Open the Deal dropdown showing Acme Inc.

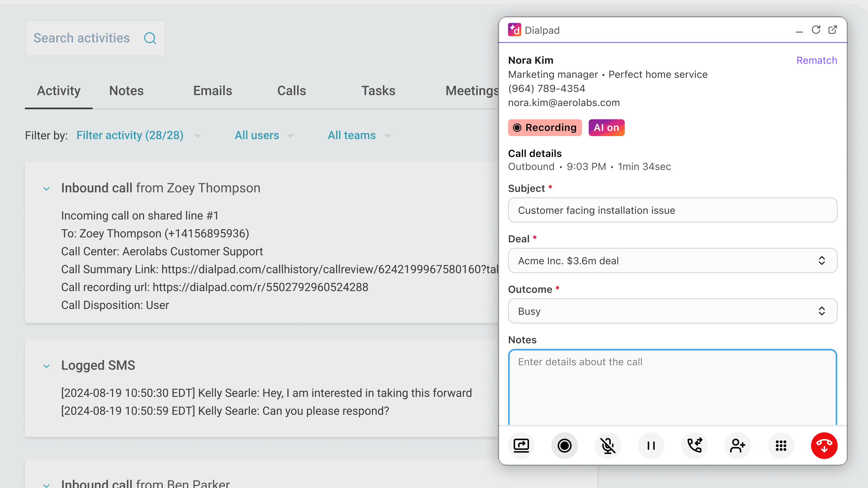[672, 260]
